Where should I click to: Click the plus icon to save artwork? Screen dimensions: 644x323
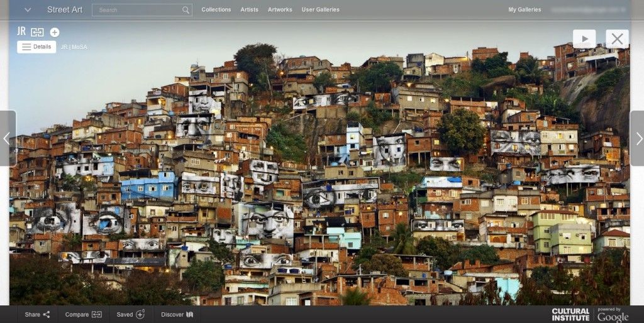coord(55,32)
